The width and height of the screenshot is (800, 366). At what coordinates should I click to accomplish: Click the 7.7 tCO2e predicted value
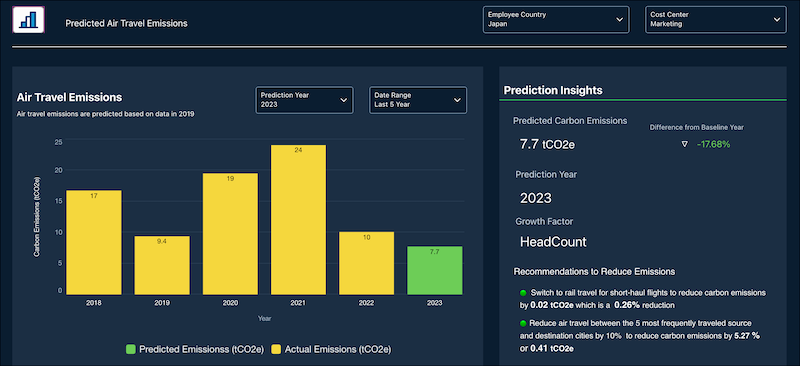(547, 144)
